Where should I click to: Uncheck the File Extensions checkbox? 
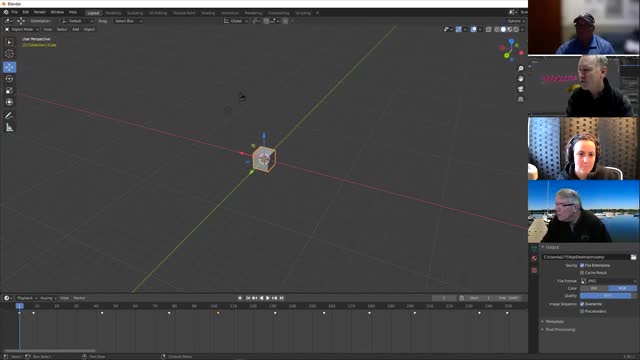(582, 265)
